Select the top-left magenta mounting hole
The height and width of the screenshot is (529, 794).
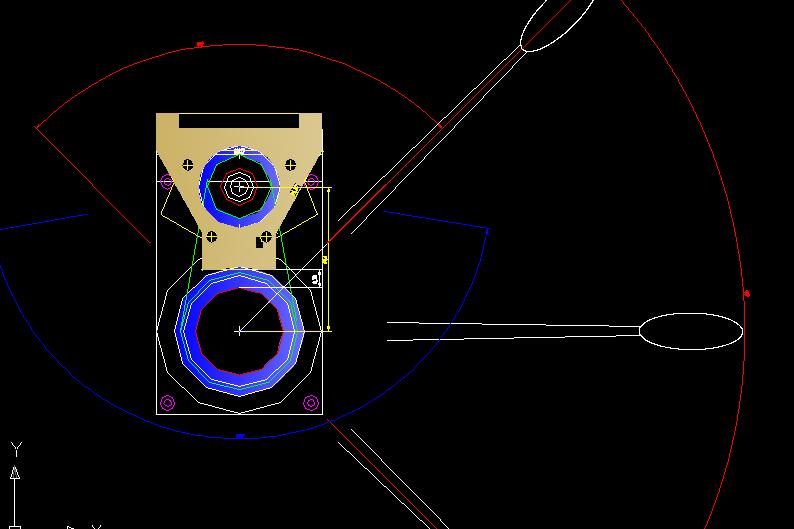(167, 181)
